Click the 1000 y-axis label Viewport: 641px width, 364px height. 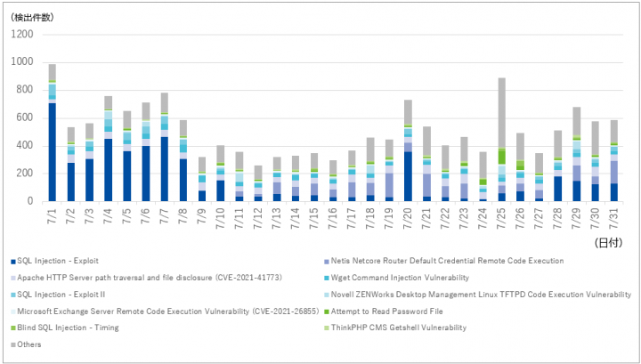(x=22, y=61)
